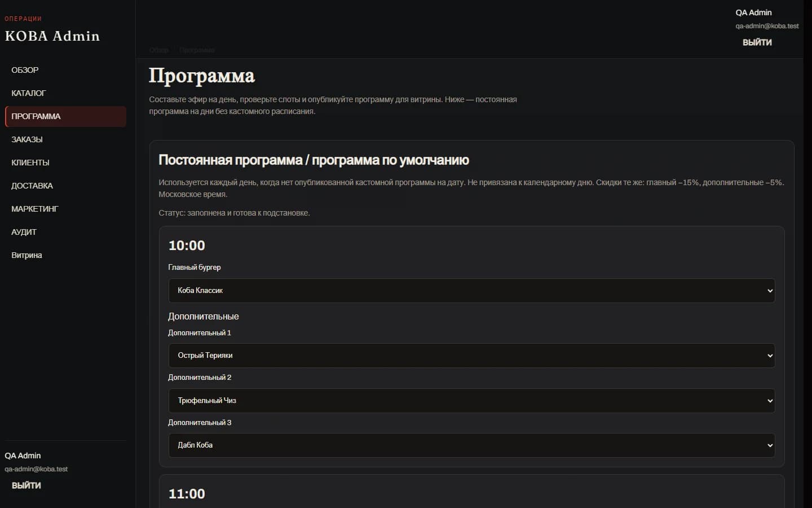Click the Дополнительные subheading
Viewport: 812px width, 508px height.
coord(203,317)
